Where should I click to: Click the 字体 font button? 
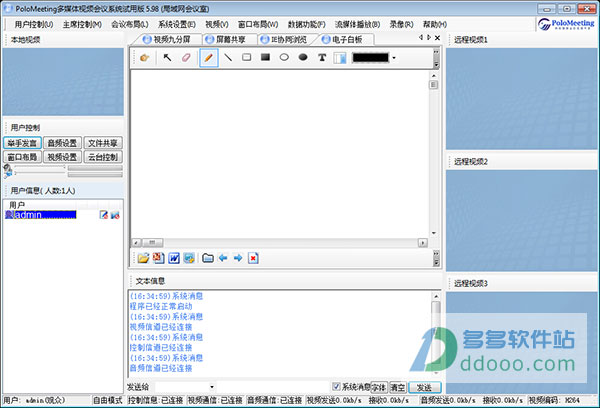point(379,387)
